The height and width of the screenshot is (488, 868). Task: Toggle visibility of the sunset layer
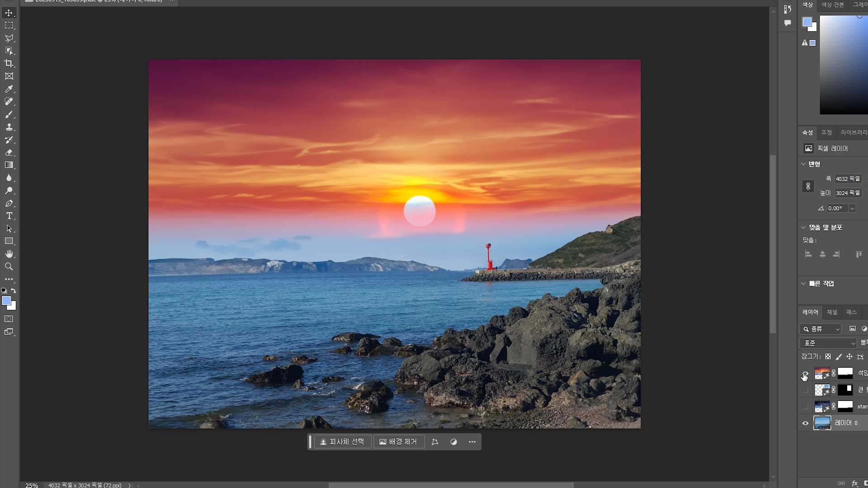point(805,374)
